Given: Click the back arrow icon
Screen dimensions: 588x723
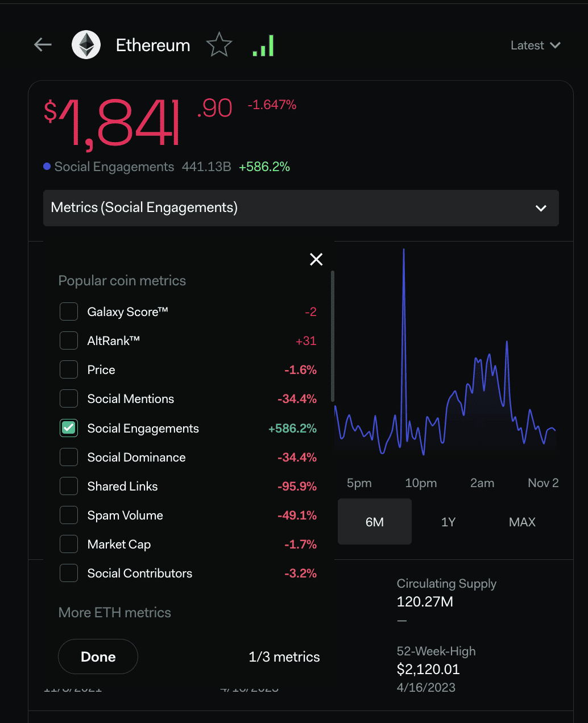Looking at the screenshot, I should tap(43, 45).
